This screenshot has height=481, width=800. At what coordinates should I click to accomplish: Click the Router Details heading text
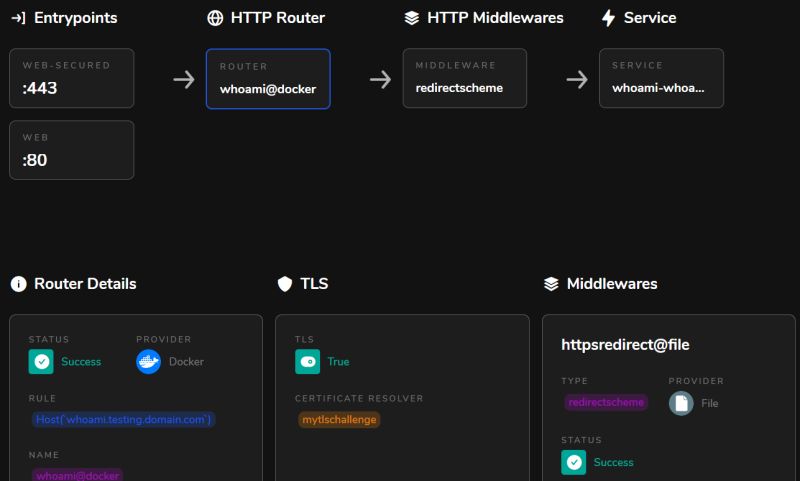[x=85, y=284]
